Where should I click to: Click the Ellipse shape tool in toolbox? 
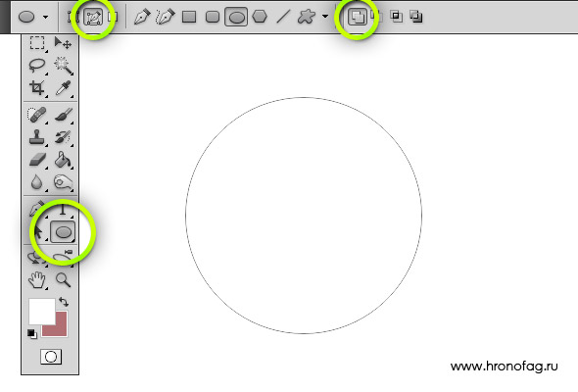(x=63, y=232)
